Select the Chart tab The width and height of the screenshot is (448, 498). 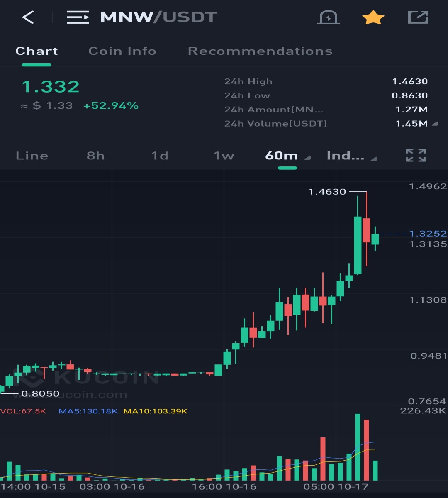[x=37, y=51]
